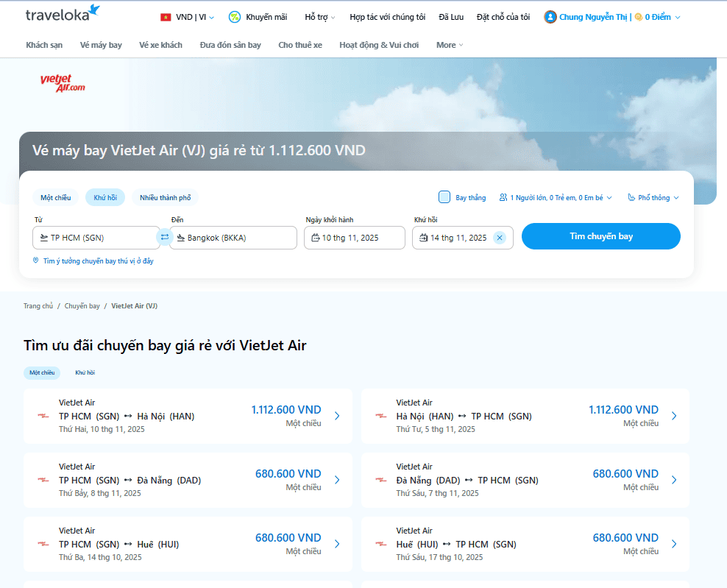Open the Ngày khởi hành date field
This screenshot has height=588, width=727.
[x=355, y=238]
